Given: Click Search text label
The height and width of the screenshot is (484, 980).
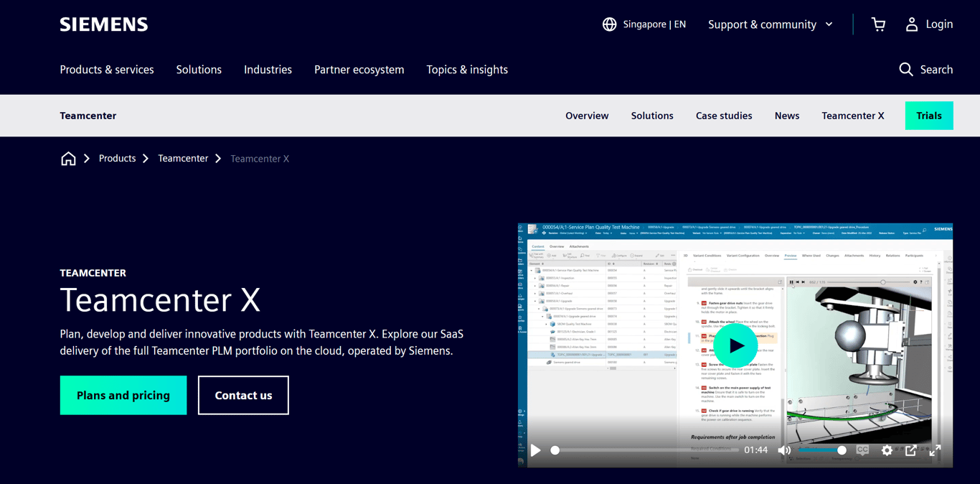Looking at the screenshot, I should (x=936, y=70).
